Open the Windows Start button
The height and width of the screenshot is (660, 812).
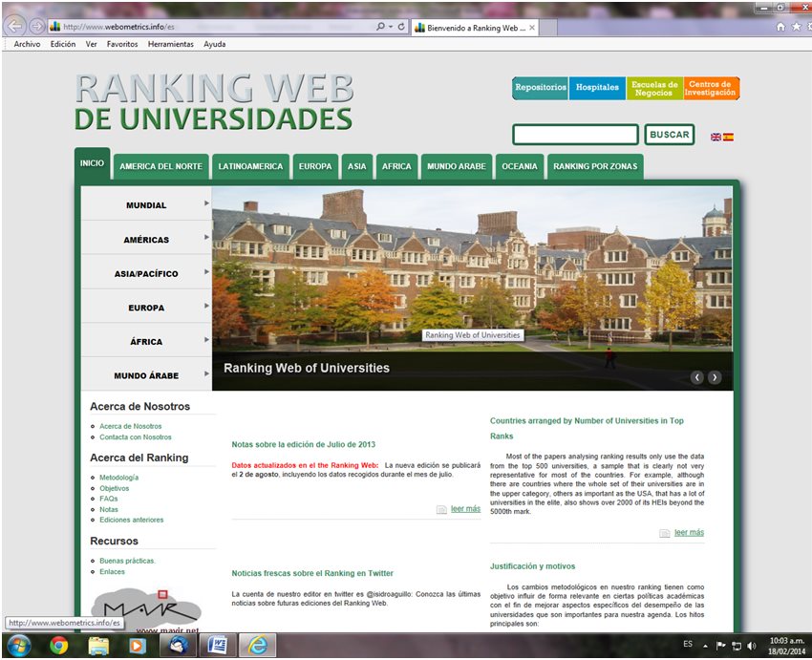pos(18,646)
